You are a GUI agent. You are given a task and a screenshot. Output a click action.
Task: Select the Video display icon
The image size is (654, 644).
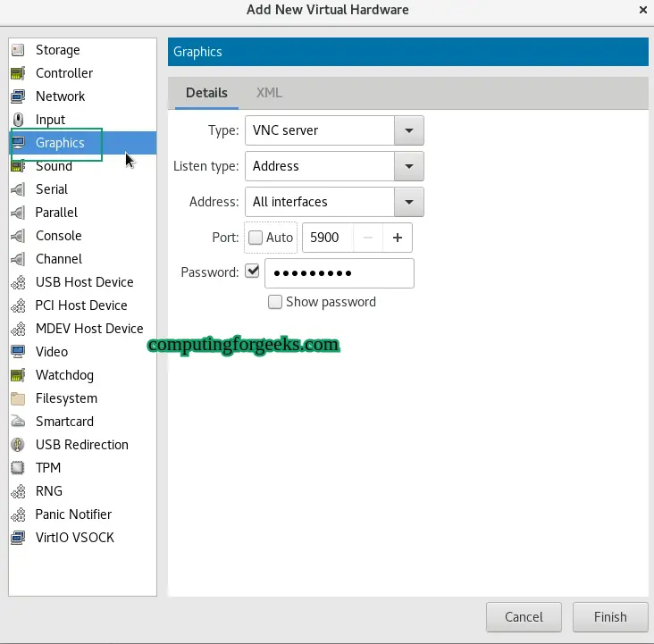click(18, 352)
